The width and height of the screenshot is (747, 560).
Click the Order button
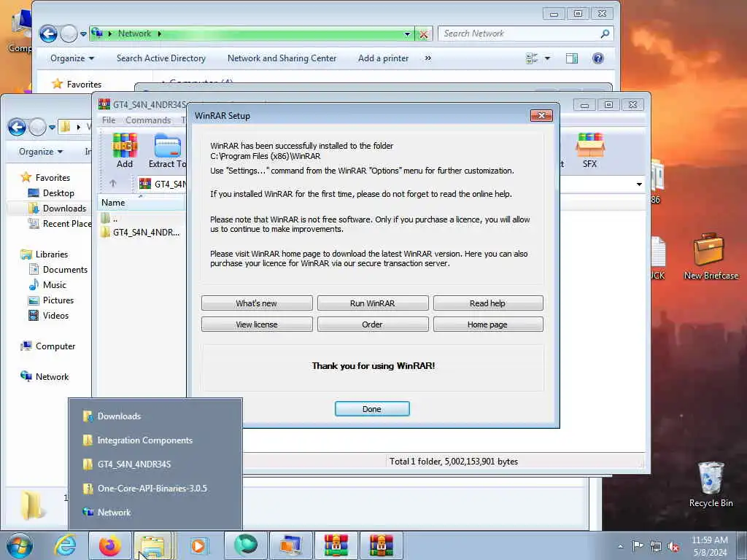[372, 324]
